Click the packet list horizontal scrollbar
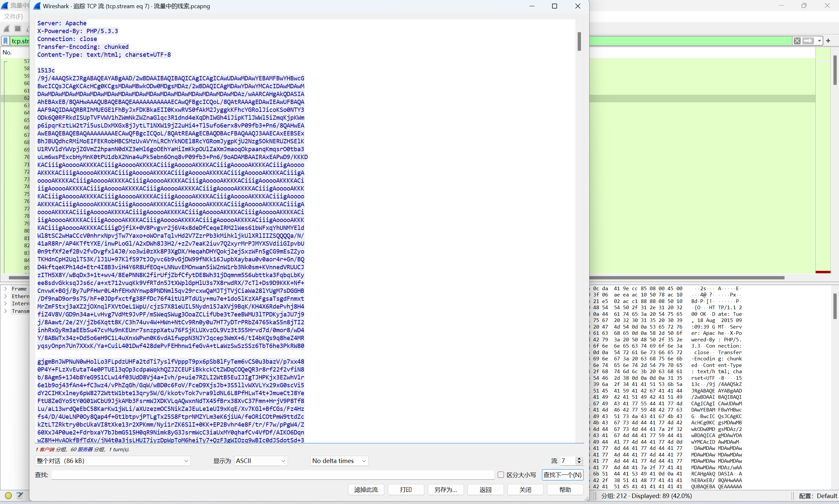The height and width of the screenshot is (504, 839). pos(688,278)
